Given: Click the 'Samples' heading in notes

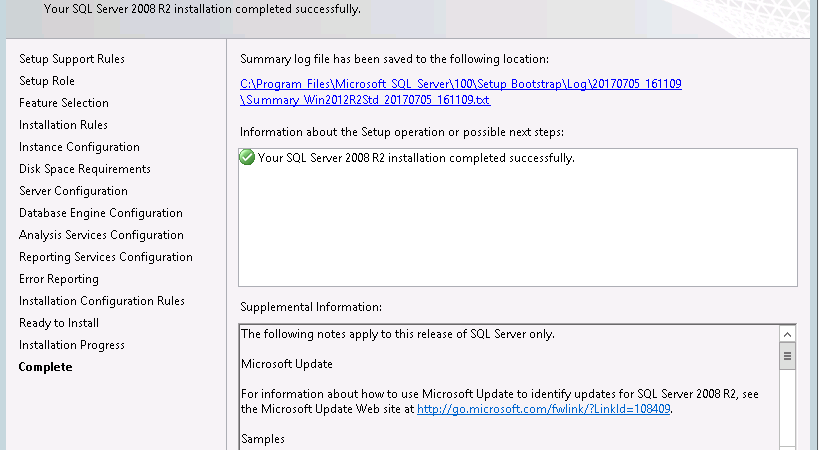Looking at the screenshot, I should tap(263, 439).
